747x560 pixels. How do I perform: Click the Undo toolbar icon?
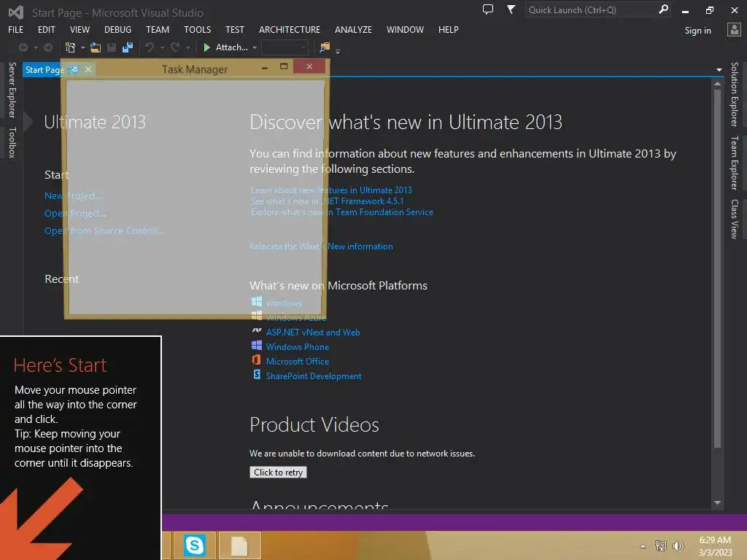150,47
